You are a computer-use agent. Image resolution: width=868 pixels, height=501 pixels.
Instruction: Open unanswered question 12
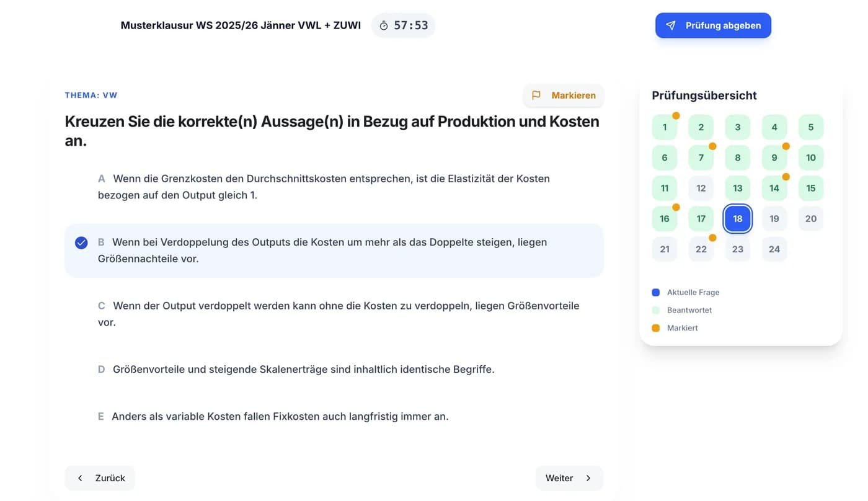click(x=701, y=188)
